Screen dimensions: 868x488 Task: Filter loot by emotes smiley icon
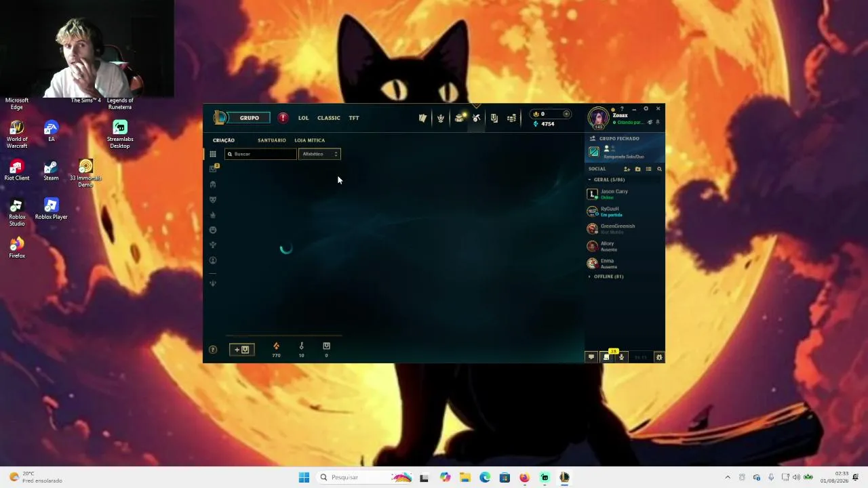213,230
